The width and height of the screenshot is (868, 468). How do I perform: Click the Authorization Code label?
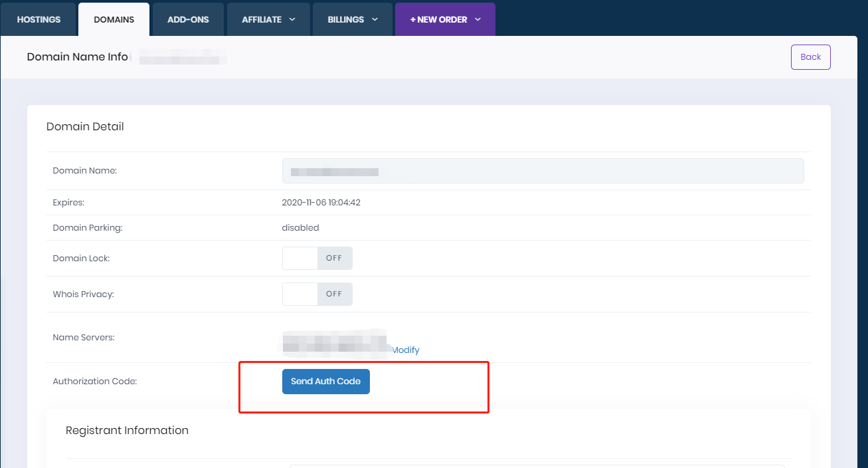[94, 382]
